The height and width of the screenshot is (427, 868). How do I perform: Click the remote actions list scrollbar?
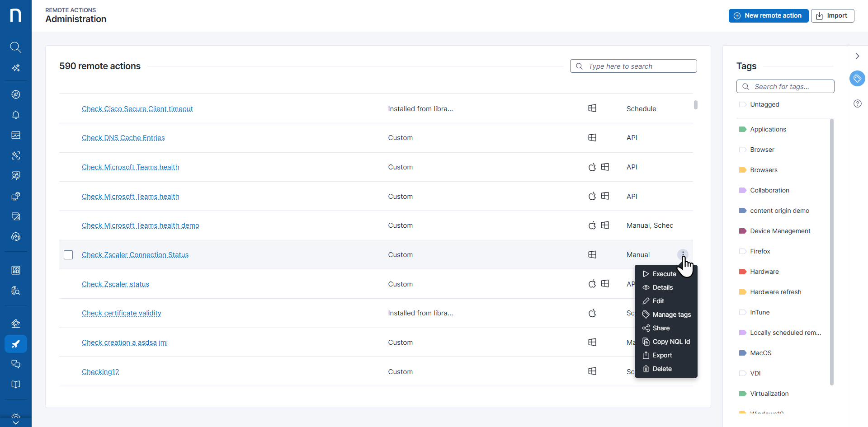[695, 105]
